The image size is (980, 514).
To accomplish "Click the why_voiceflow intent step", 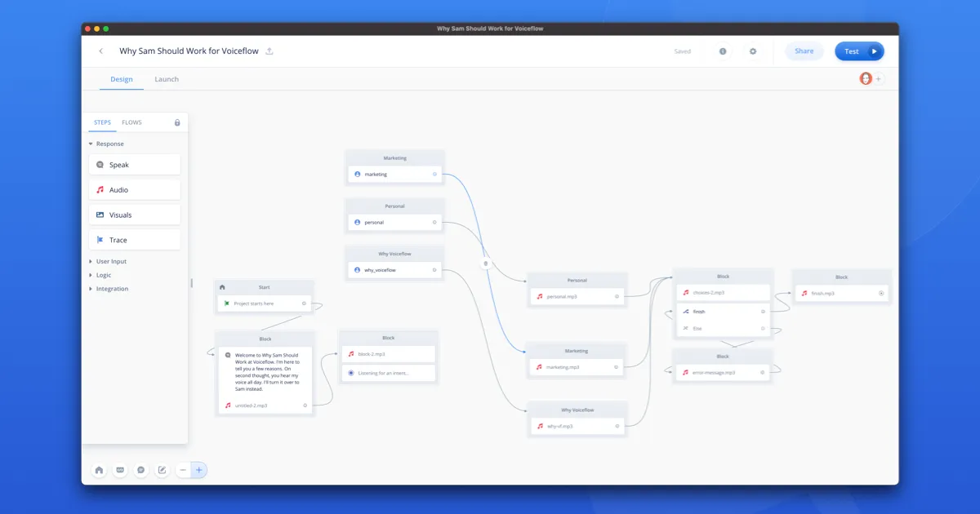I will coord(395,270).
